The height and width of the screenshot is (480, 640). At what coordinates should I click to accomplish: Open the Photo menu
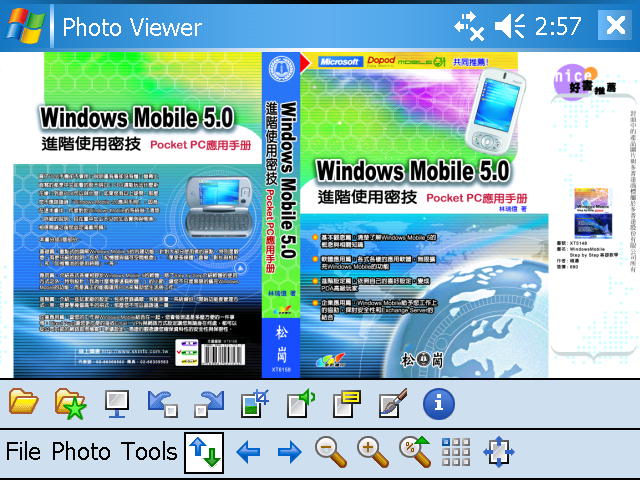(81, 451)
